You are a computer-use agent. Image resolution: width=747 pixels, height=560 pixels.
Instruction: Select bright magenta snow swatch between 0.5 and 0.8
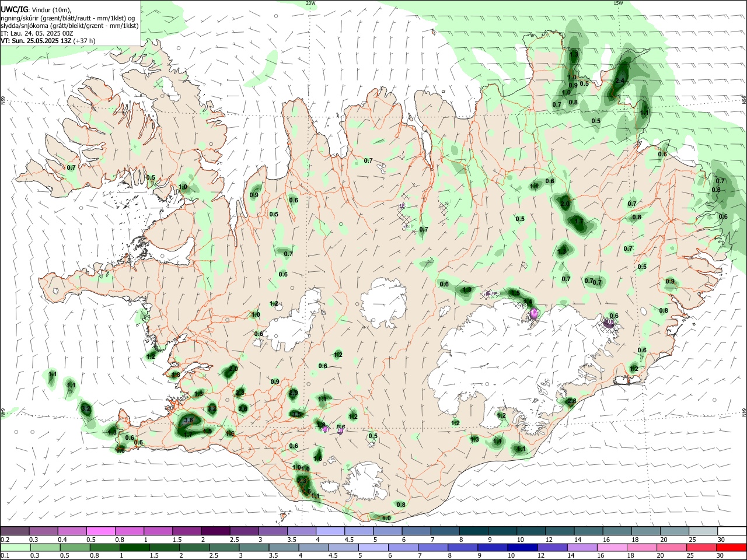(100, 531)
